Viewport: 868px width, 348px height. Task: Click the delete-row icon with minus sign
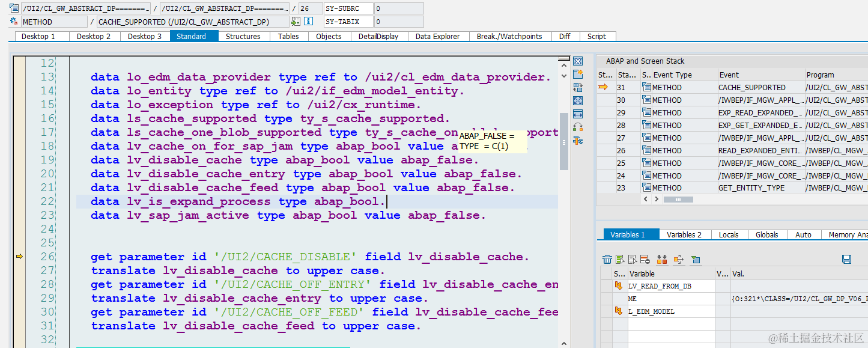pyautogui.click(x=644, y=260)
